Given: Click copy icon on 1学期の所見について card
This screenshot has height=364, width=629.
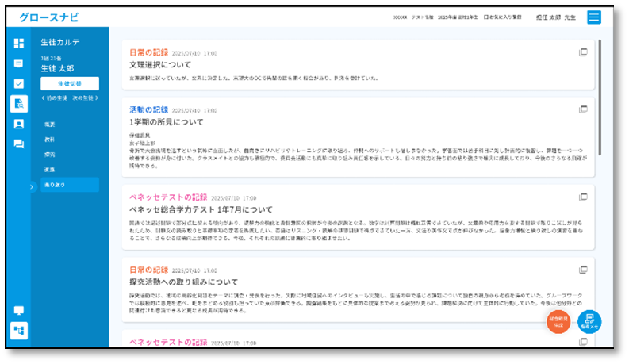Looking at the screenshot, I should point(583,109).
